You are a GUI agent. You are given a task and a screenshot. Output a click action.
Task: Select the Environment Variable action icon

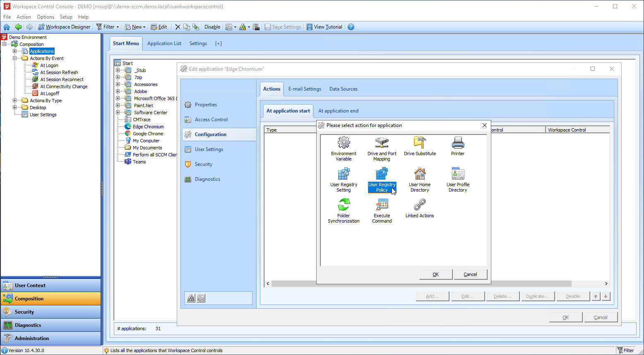pos(344,143)
